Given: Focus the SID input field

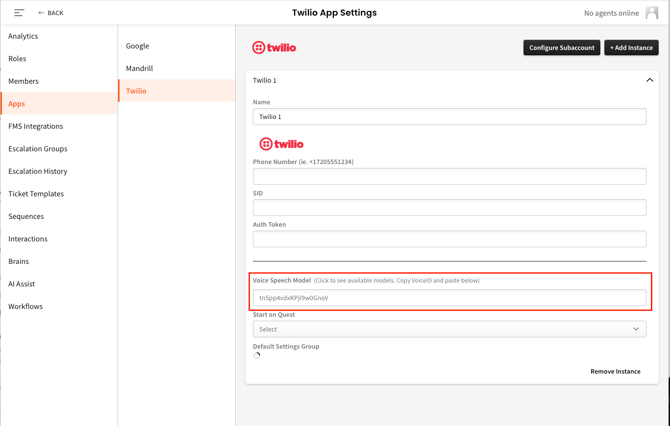Looking at the screenshot, I should [x=449, y=208].
